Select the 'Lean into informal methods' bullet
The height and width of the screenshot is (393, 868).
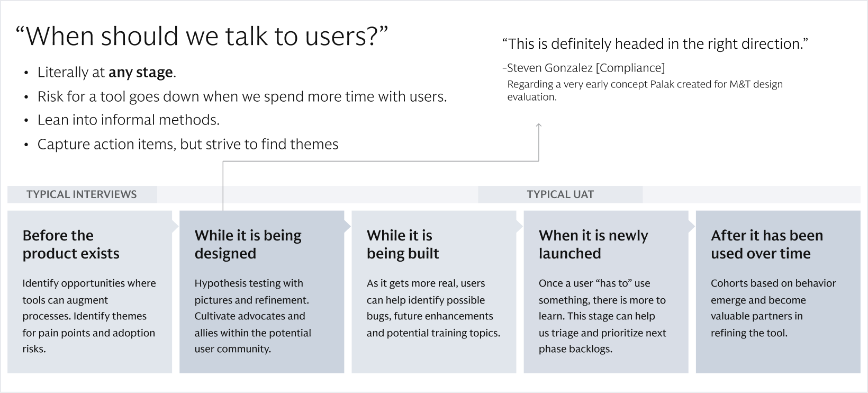click(x=128, y=120)
